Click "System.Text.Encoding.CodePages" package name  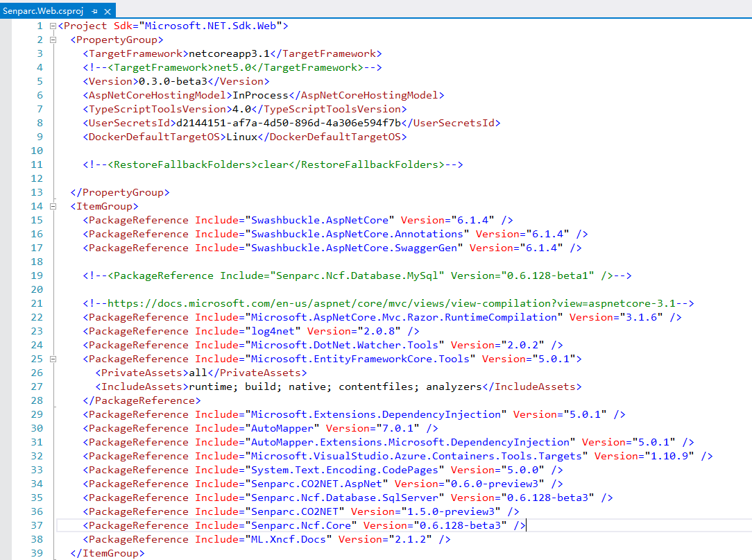click(345, 470)
